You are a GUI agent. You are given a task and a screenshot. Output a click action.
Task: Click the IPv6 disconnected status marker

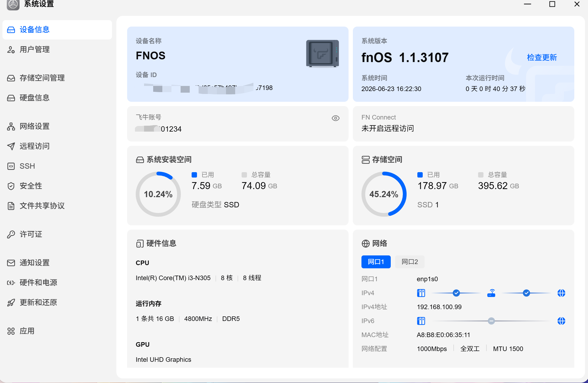(x=491, y=321)
